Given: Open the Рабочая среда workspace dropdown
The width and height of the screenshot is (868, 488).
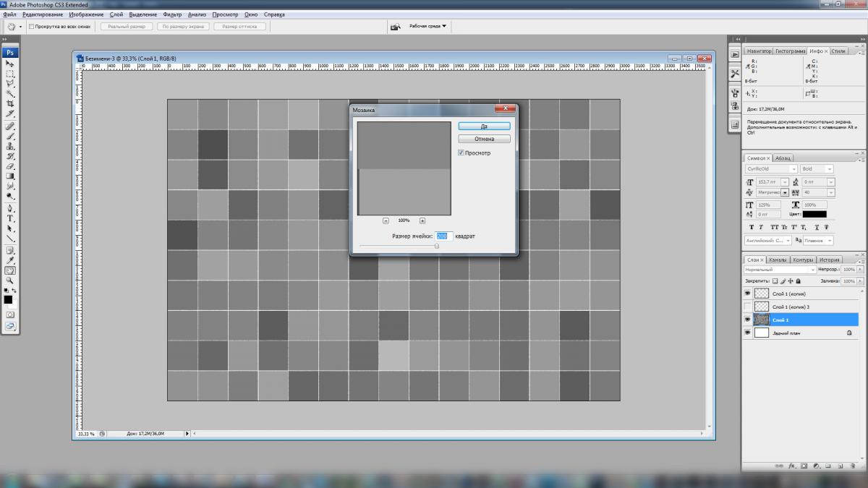Looking at the screenshot, I should click(428, 26).
